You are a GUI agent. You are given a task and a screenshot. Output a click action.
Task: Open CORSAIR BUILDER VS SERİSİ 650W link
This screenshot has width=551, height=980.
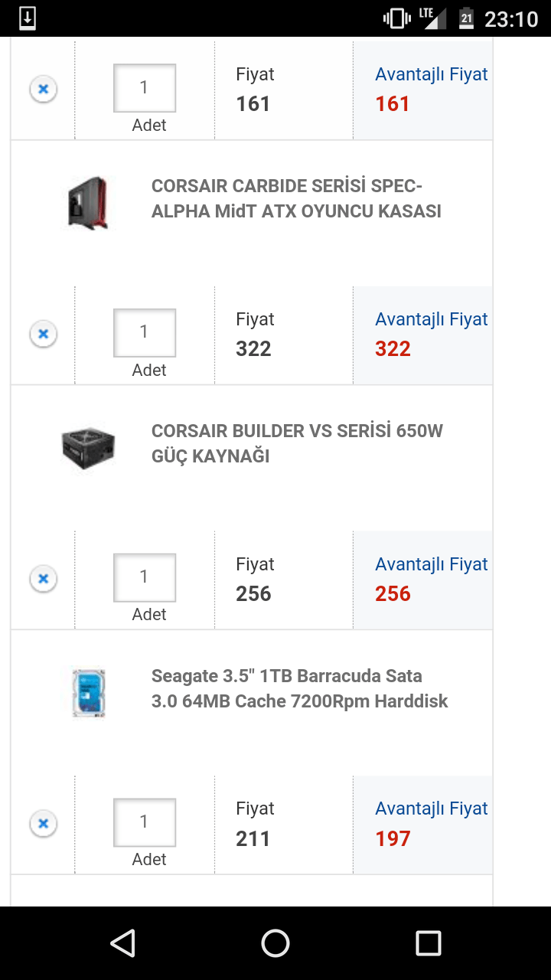297,443
